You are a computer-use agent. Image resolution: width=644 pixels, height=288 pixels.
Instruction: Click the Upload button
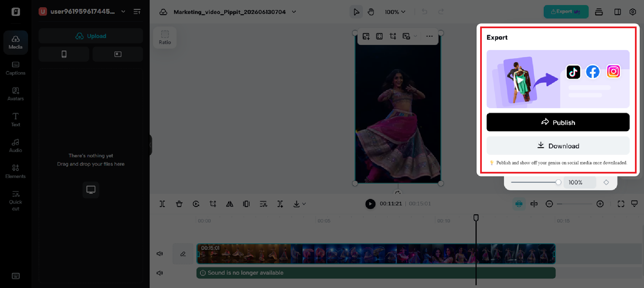point(91,36)
